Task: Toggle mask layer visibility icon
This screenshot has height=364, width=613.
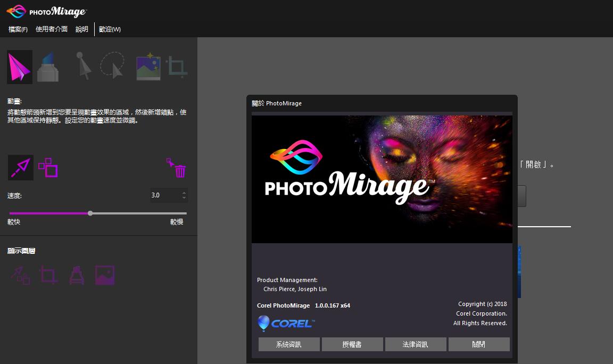Action: coord(77,275)
